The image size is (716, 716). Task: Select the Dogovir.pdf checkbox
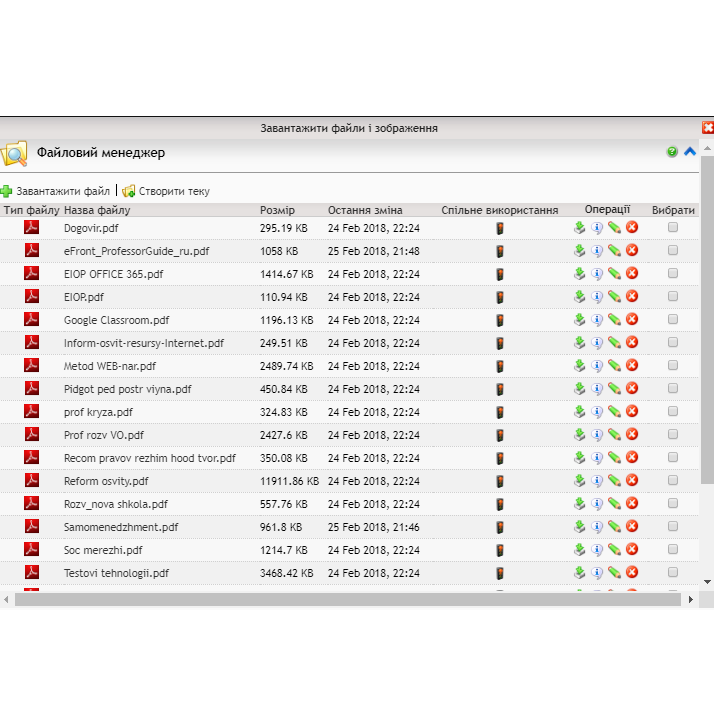click(673, 227)
